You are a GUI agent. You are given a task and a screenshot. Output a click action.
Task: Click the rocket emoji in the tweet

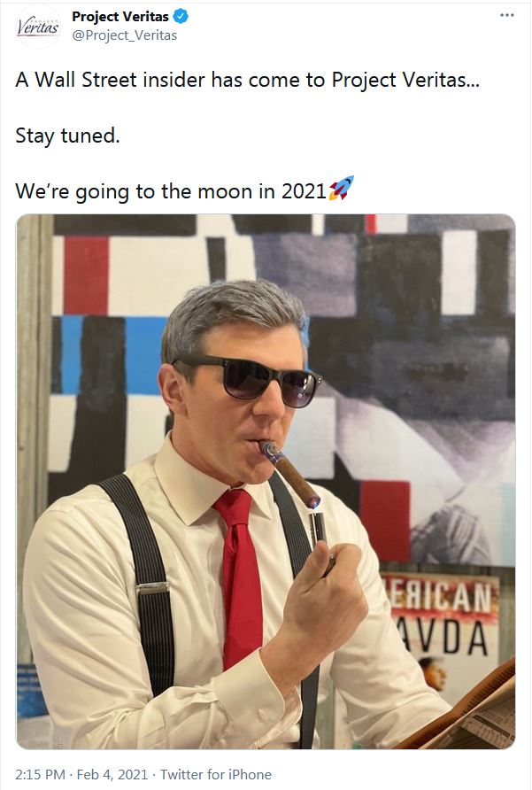(342, 189)
